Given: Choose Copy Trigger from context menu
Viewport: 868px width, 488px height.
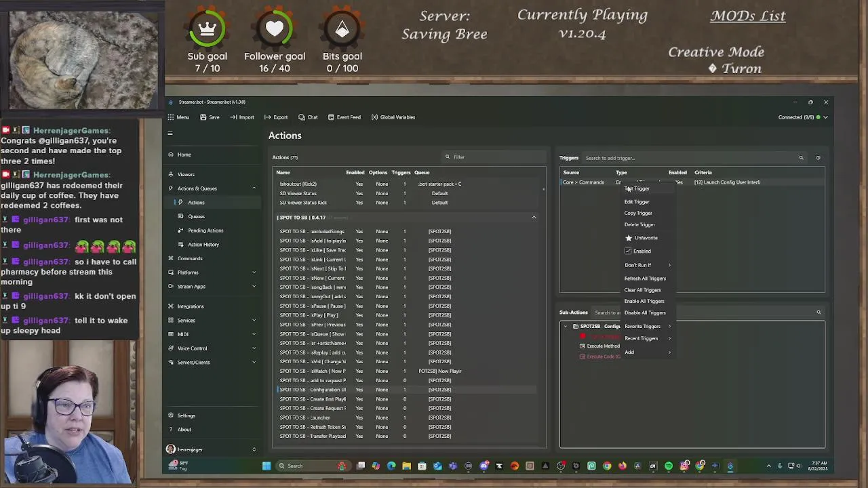Looking at the screenshot, I should point(638,213).
